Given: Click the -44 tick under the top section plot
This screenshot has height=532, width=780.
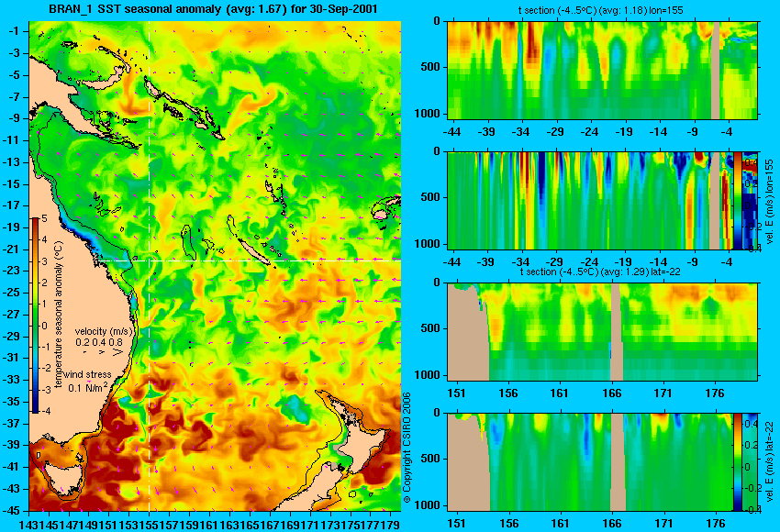Looking at the screenshot, I should point(452,132).
